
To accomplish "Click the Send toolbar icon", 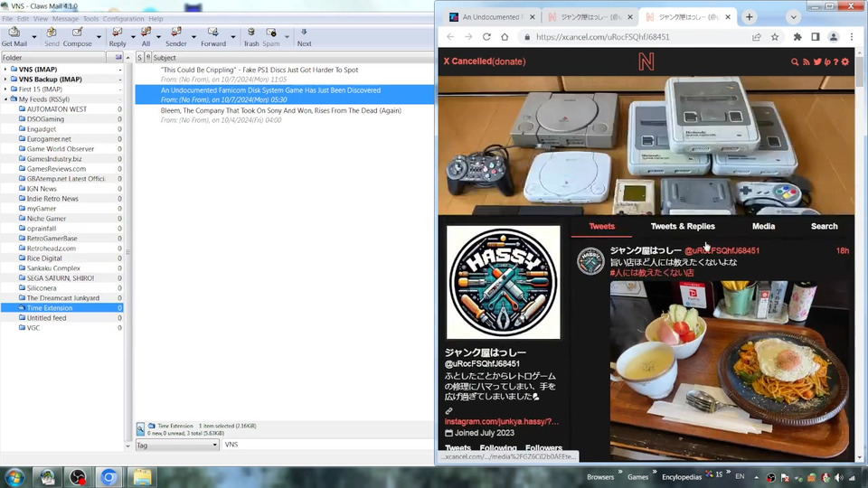I will 52,36.
